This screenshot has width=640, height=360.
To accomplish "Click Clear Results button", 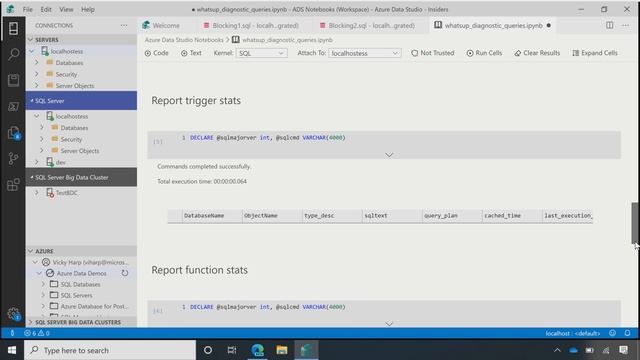I will tap(537, 53).
